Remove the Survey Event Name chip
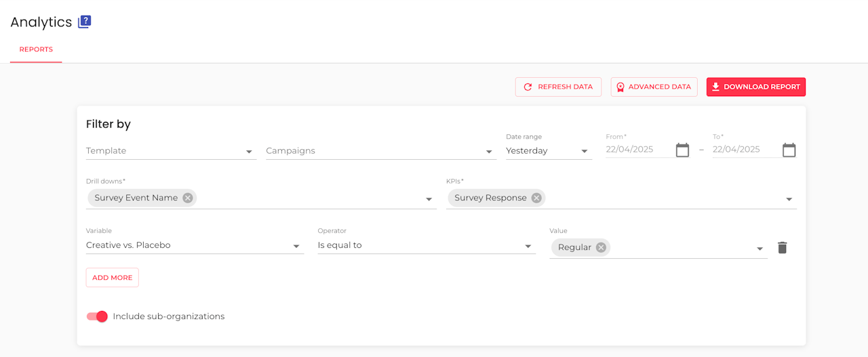The image size is (868, 357). (x=188, y=198)
